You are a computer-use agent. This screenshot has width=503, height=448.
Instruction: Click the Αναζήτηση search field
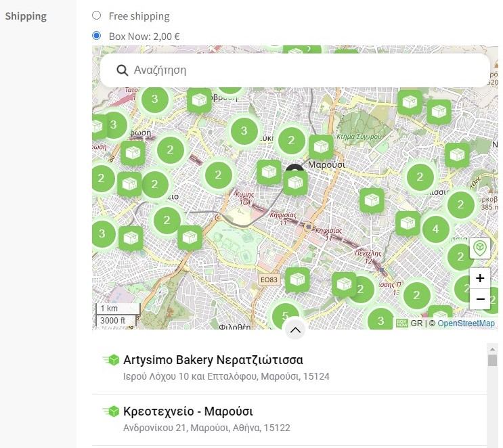[x=305, y=70]
